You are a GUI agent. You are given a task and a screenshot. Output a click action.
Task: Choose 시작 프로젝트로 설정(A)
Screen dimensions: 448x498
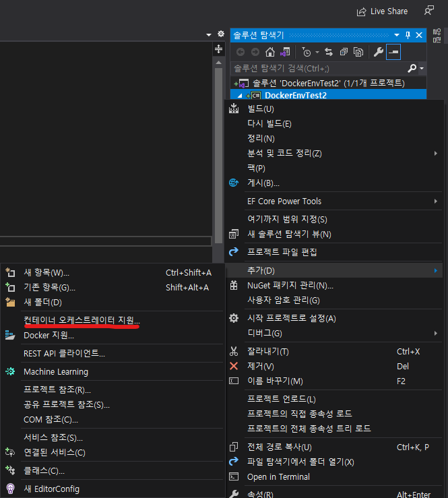(333, 318)
